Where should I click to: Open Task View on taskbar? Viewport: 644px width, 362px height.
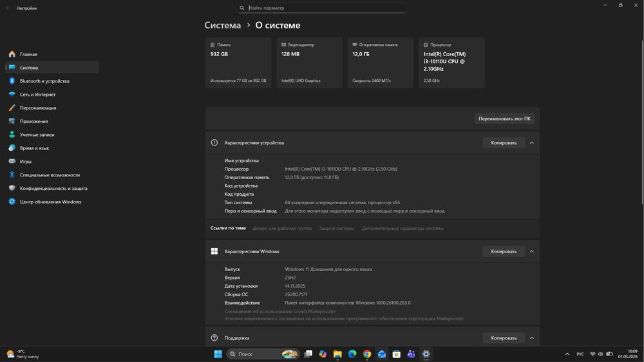click(x=308, y=354)
